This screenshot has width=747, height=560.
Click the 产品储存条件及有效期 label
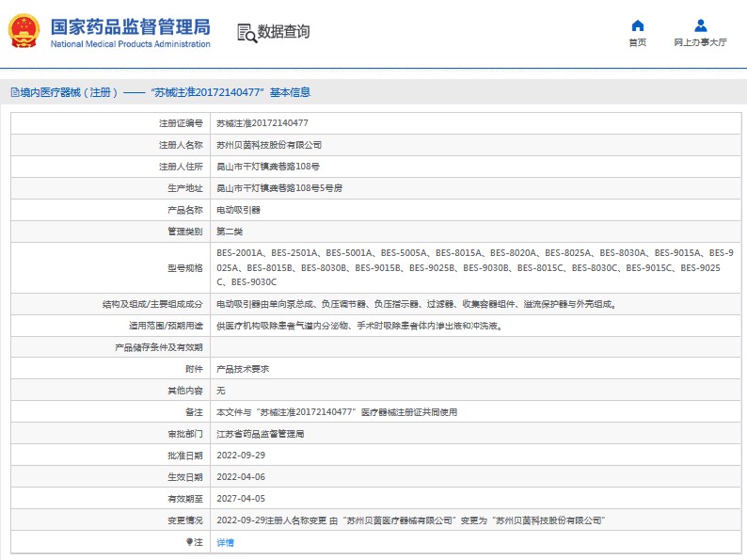(x=159, y=347)
